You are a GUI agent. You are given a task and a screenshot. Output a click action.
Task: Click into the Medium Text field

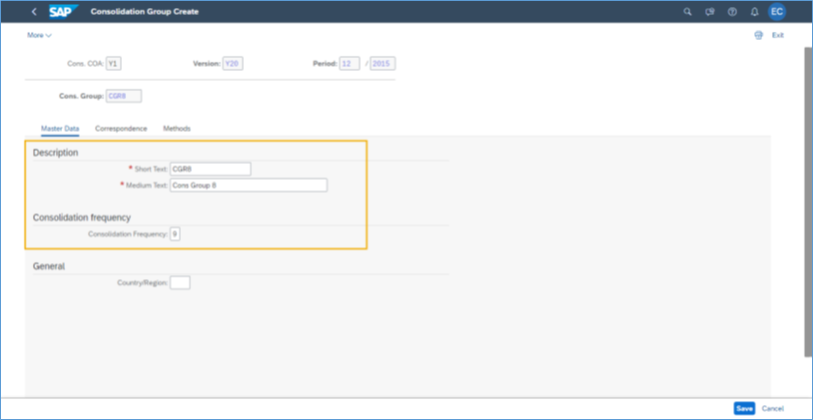coord(248,185)
